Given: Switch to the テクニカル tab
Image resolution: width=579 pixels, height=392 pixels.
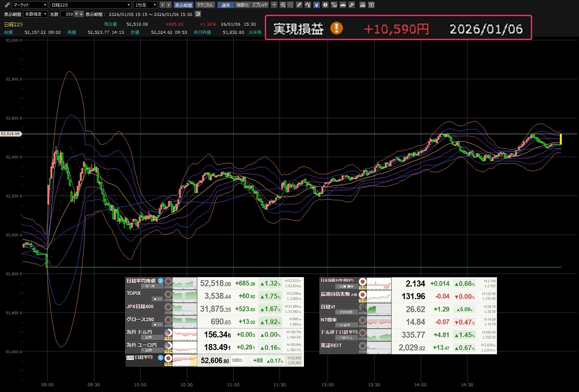Looking at the screenshot, I should point(205,5).
